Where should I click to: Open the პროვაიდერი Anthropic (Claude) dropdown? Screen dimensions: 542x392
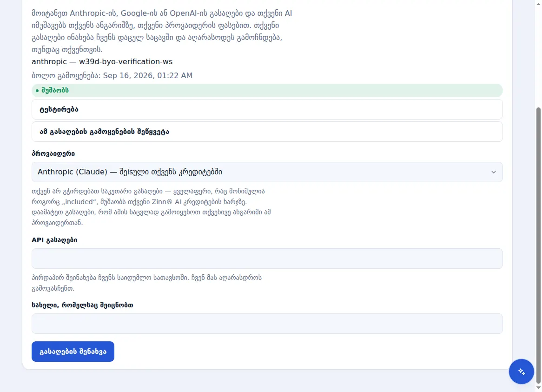pyautogui.click(x=267, y=172)
